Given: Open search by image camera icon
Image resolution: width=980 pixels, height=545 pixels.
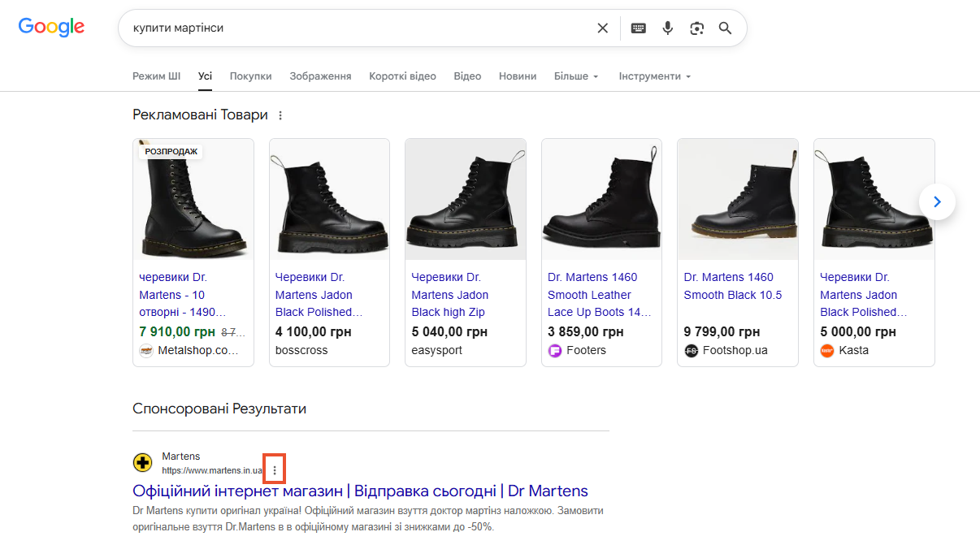Looking at the screenshot, I should (696, 28).
